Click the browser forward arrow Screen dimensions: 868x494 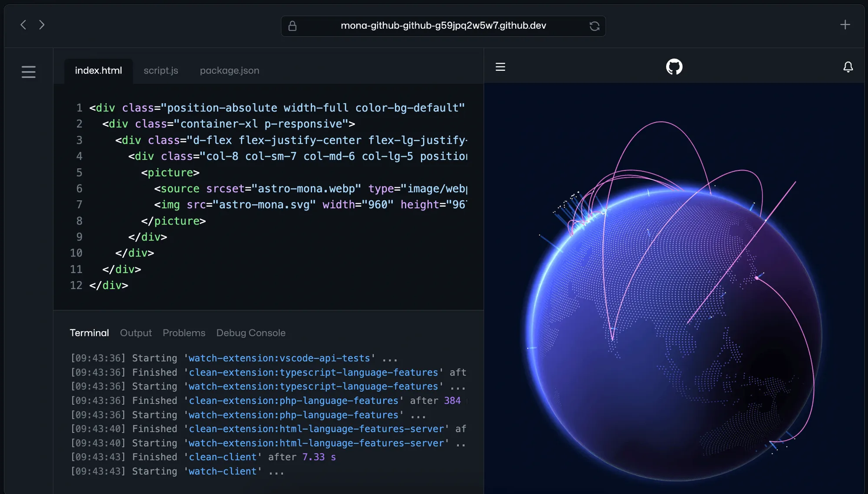[x=42, y=25]
